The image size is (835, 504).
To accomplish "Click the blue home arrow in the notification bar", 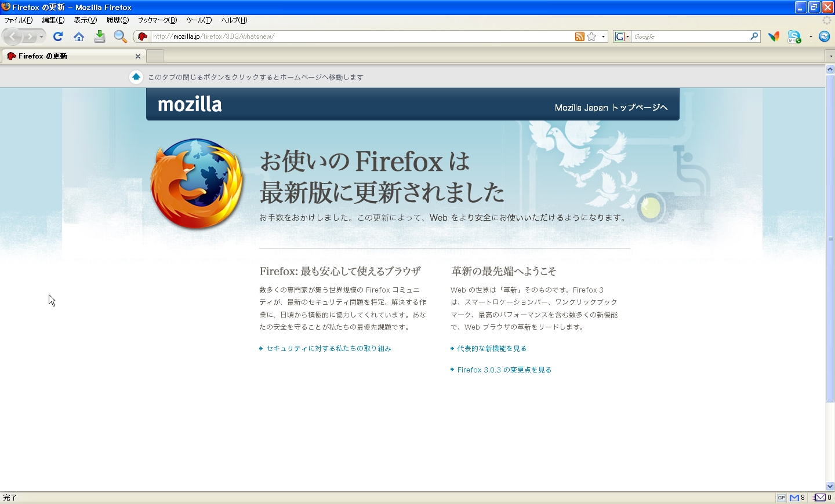I will point(136,76).
